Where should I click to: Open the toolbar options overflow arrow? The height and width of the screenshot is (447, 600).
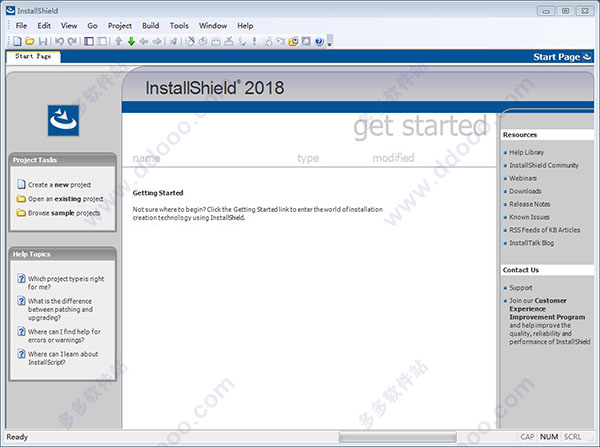[x=329, y=41]
